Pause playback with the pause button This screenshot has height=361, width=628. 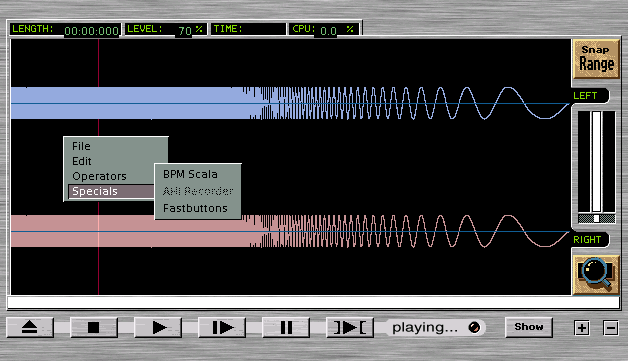(x=286, y=327)
